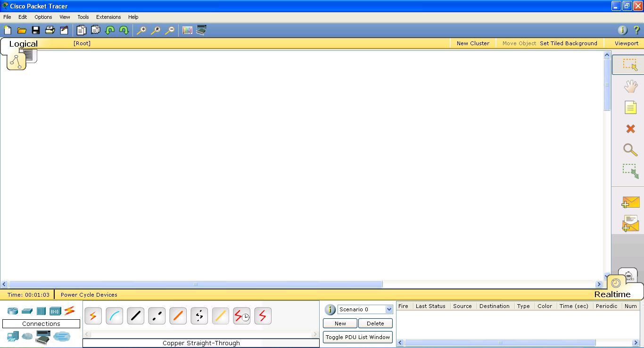Image resolution: width=644 pixels, height=348 pixels.
Task: Choose the dashed Copper Cross-Over cable
Action: tap(157, 316)
